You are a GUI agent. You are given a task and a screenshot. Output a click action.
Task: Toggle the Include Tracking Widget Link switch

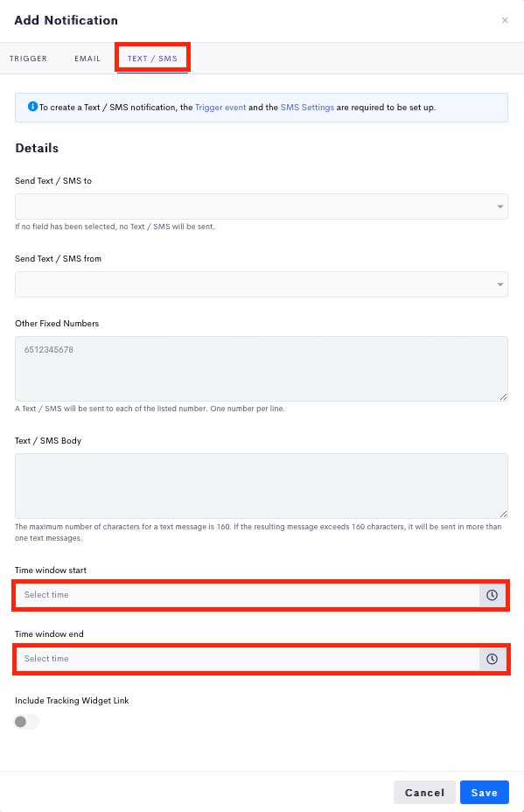click(26, 721)
